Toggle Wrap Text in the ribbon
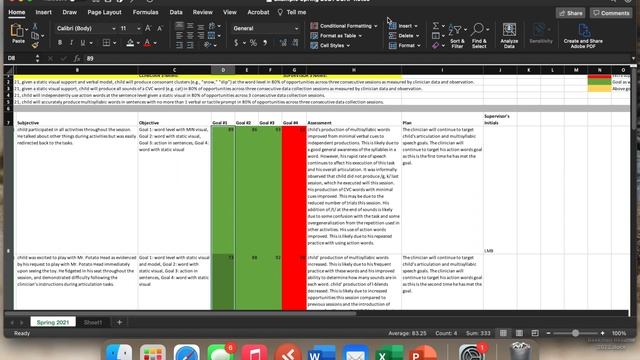 212,26
